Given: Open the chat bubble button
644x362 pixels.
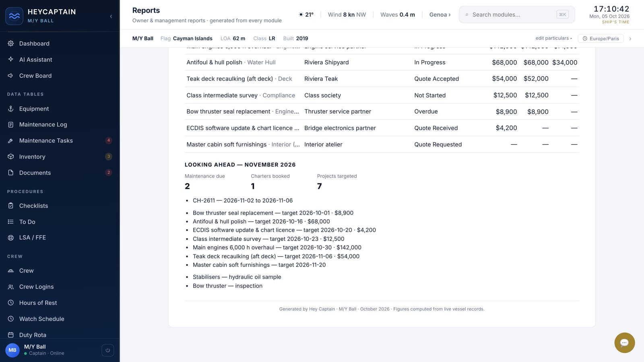Looking at the screenshot, I should coord(624,343).
